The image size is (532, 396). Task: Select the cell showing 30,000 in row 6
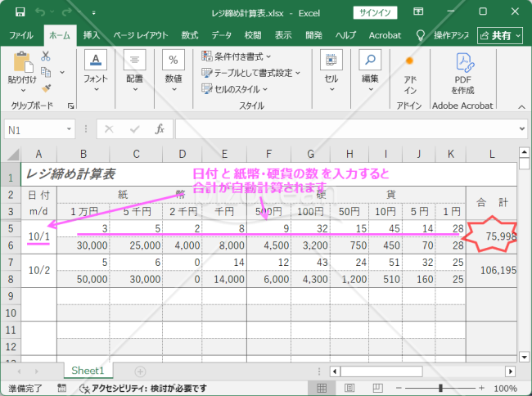click(x=83, y=245)
